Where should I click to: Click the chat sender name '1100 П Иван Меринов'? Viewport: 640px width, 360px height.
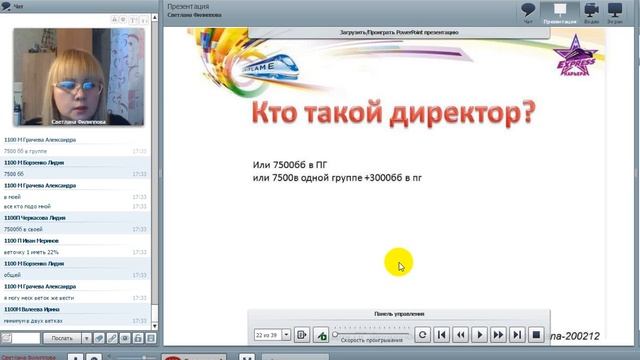[x=31, y=240]
